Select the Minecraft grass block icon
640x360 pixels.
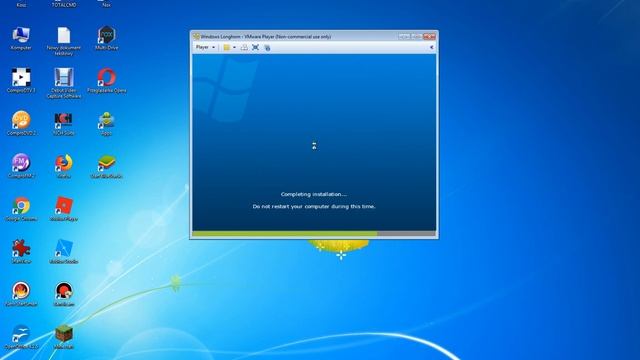64,337
